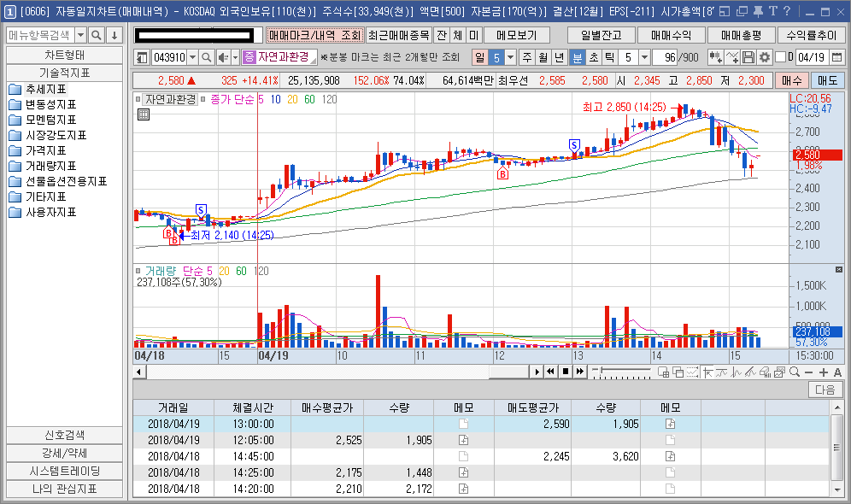Image resolution: width=851 pixels, height=504 pixels.
Task: Click the stock code search magnifier icon
Action: 206,57
